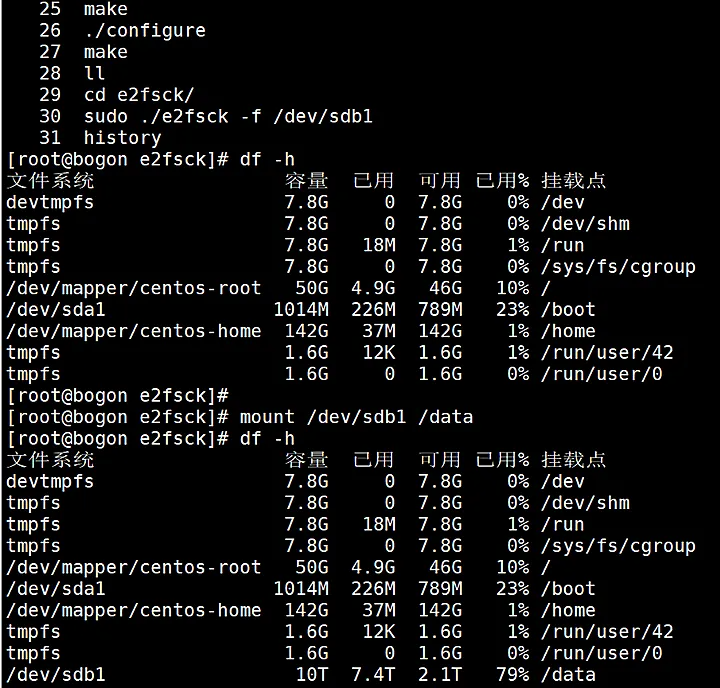Click the first /dev/mapper/centos-root entry
Viewport: 720px width, 688px height.
coord(133,288)
